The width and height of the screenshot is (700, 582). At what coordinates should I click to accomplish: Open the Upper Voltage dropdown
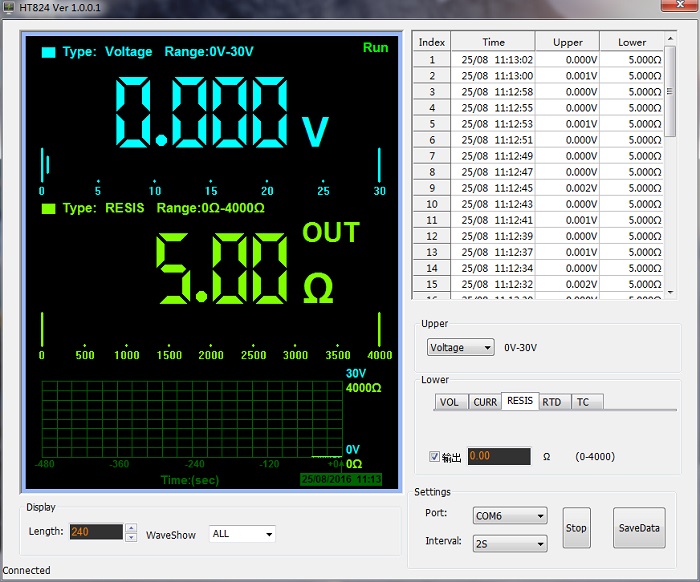coord(460,348)
